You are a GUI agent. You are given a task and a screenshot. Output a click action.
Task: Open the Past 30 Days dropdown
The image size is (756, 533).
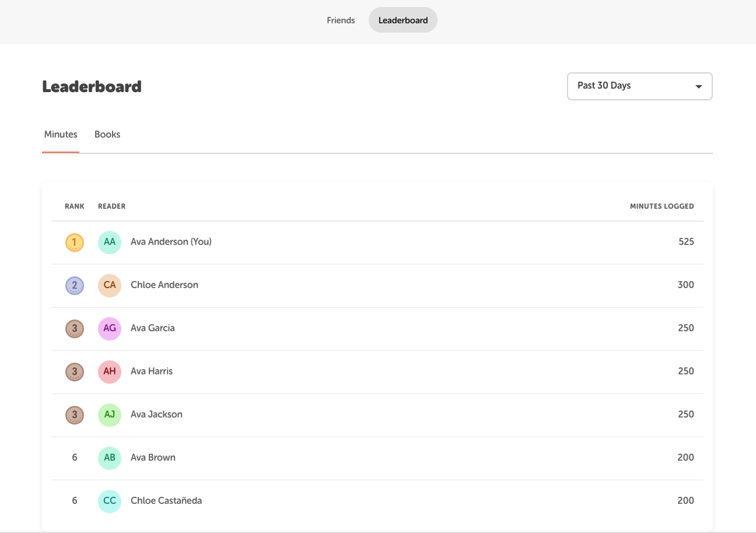[640, 86]
